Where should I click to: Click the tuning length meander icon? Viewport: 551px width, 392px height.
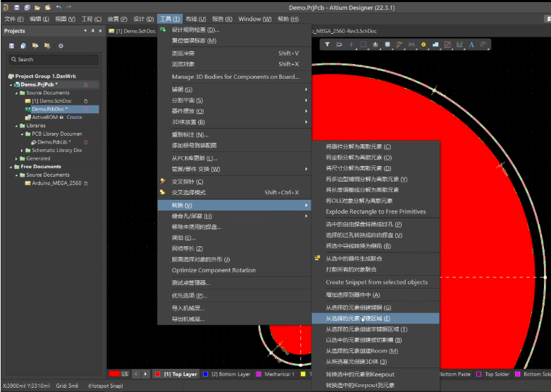pos(411,44)
